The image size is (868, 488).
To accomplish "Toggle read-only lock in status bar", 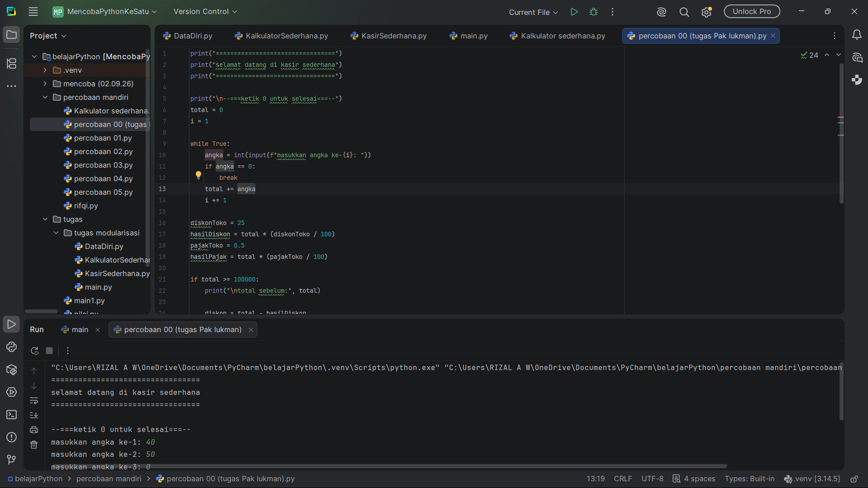I will [854, 479].
